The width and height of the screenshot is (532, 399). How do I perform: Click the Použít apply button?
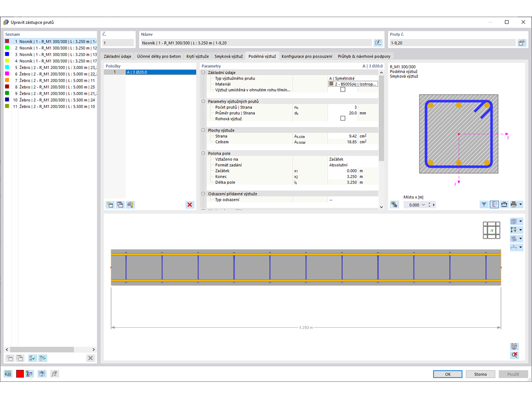pos(513,374)
